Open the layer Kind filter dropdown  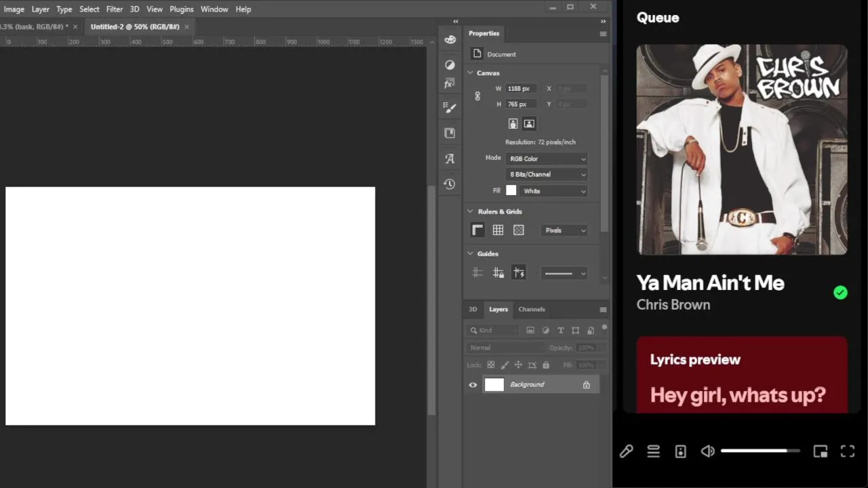[493, 330]
